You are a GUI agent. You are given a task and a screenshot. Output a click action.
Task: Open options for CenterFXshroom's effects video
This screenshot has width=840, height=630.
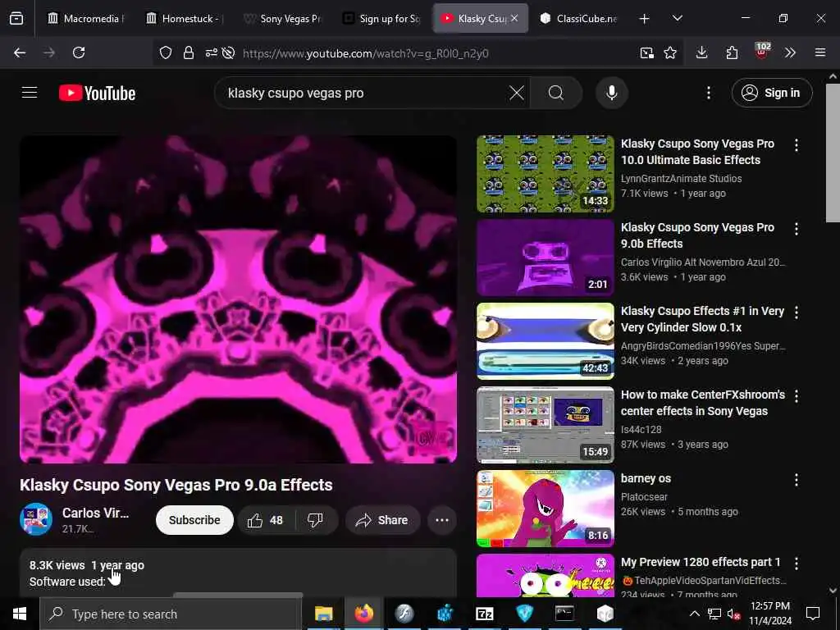tap(796, 396)
